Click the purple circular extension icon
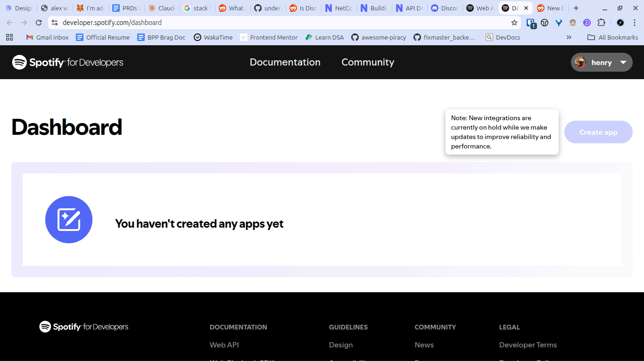This screenshot has width=644, height=362. click(x=587, y=23)
